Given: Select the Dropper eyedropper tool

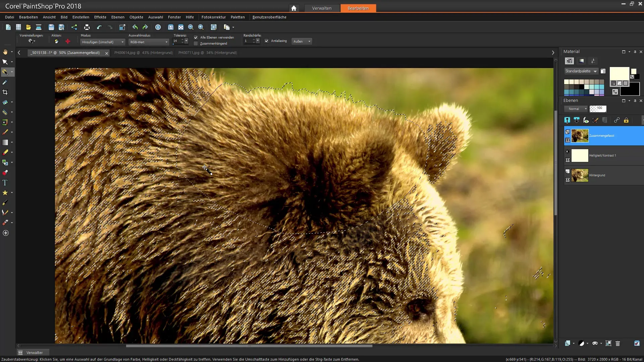Looking at the screenshot, I should click(5, 82).
